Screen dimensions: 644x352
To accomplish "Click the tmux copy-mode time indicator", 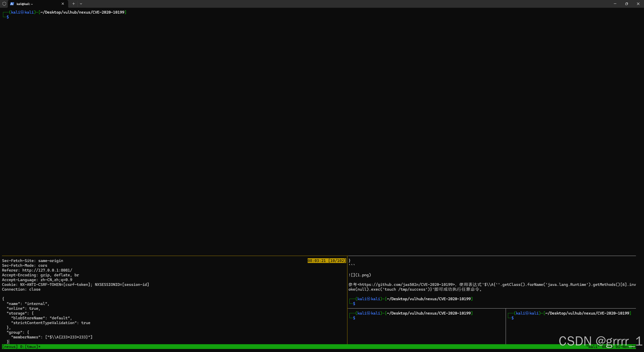I will (x=327, y=261).
